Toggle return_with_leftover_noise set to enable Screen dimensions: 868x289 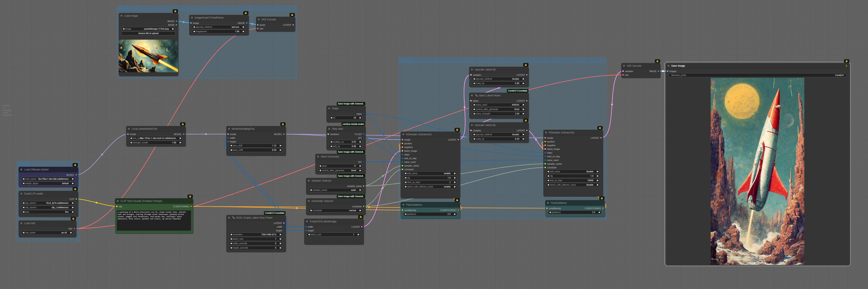[x=430, y=187]
